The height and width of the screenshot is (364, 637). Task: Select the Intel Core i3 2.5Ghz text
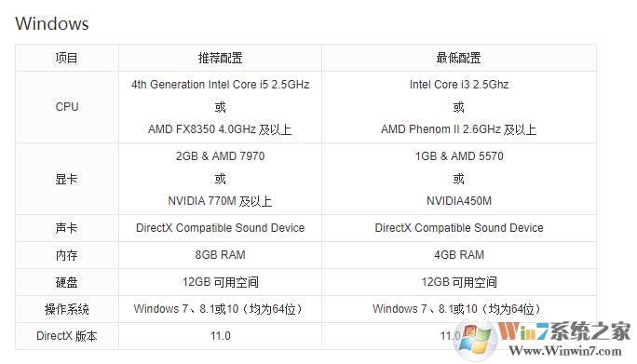click(459, 85)
